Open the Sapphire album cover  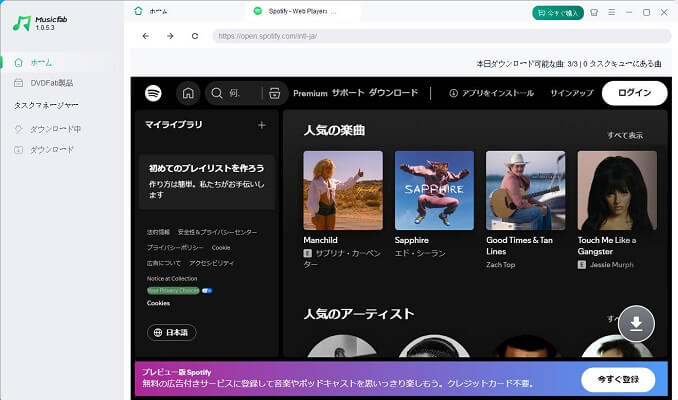(x=434, y=190)
